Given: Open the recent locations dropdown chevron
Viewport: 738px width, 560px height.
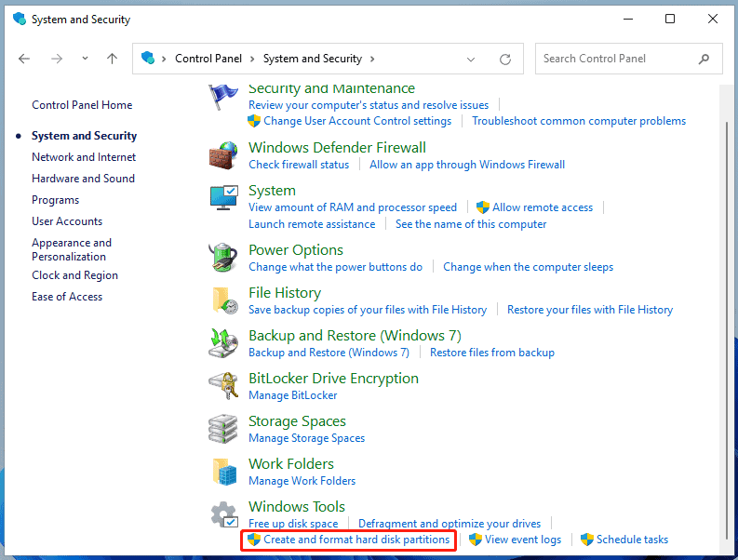Looking at the screenshot, I should click(85, 59).
